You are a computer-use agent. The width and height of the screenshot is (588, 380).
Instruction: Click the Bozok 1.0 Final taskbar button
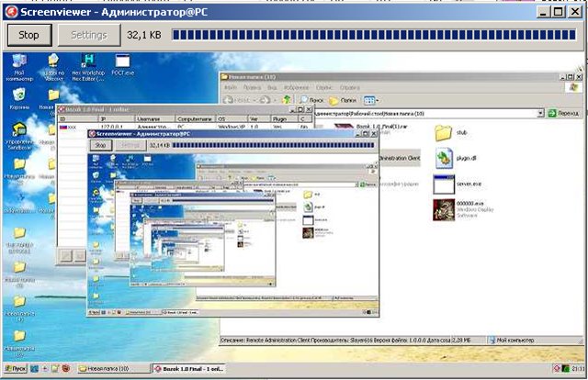click(x=190, y=369)
